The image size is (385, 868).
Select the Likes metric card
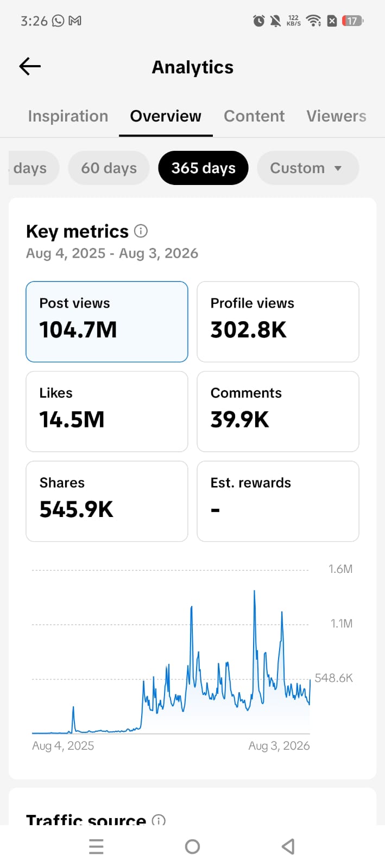click(107, 411)
